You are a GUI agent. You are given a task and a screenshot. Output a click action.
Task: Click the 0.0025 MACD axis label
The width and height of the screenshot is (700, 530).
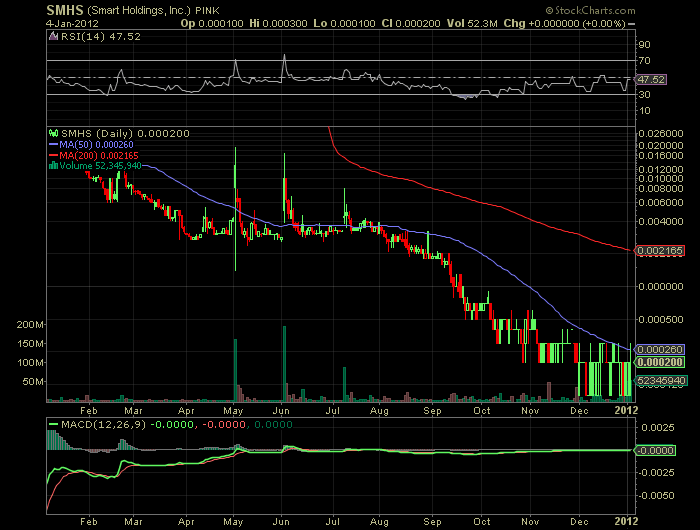pos(658,427)
